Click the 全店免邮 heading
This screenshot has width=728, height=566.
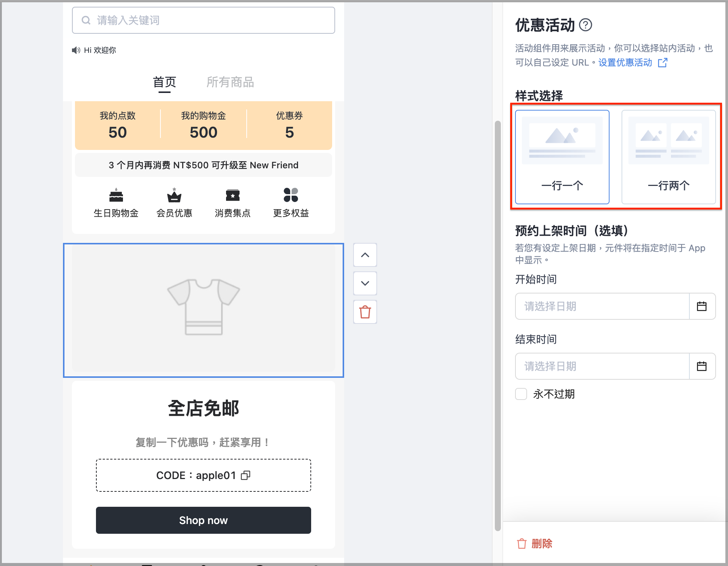pos(204,408)
